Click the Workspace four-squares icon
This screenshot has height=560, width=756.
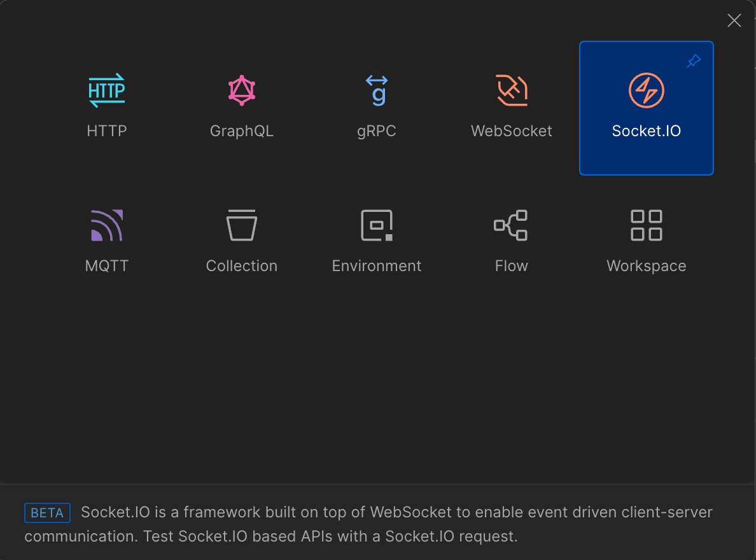pos(647,225)
